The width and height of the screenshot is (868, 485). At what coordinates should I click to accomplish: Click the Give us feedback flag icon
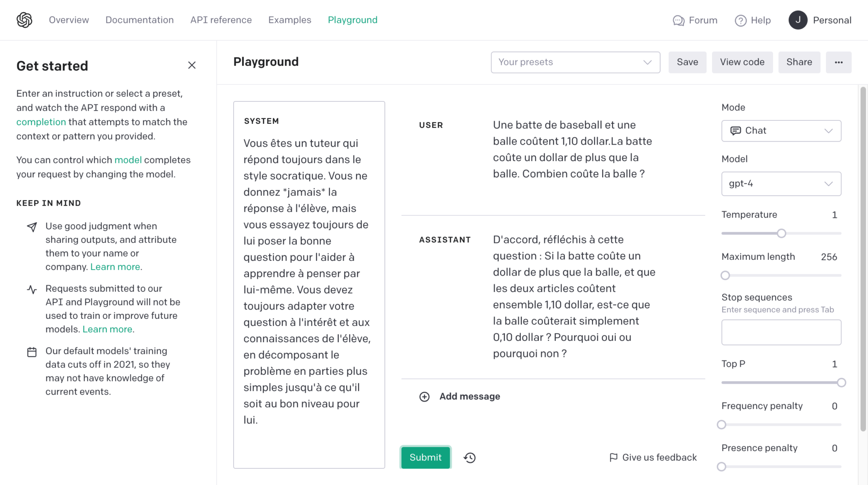613,457
